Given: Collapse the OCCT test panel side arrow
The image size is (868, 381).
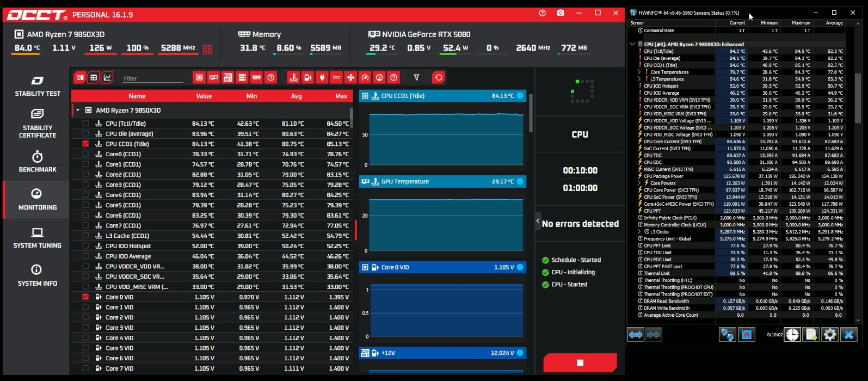Looking at the screenshot, I should pos(538,221).
